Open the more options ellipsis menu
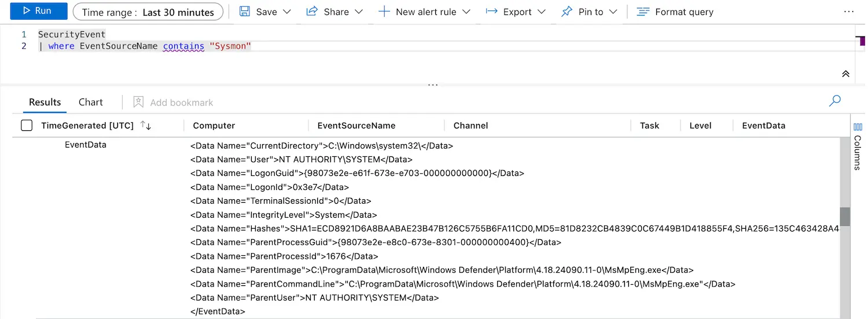The height and width of the screenshot is (319, 868). click(x=849, y=12)
